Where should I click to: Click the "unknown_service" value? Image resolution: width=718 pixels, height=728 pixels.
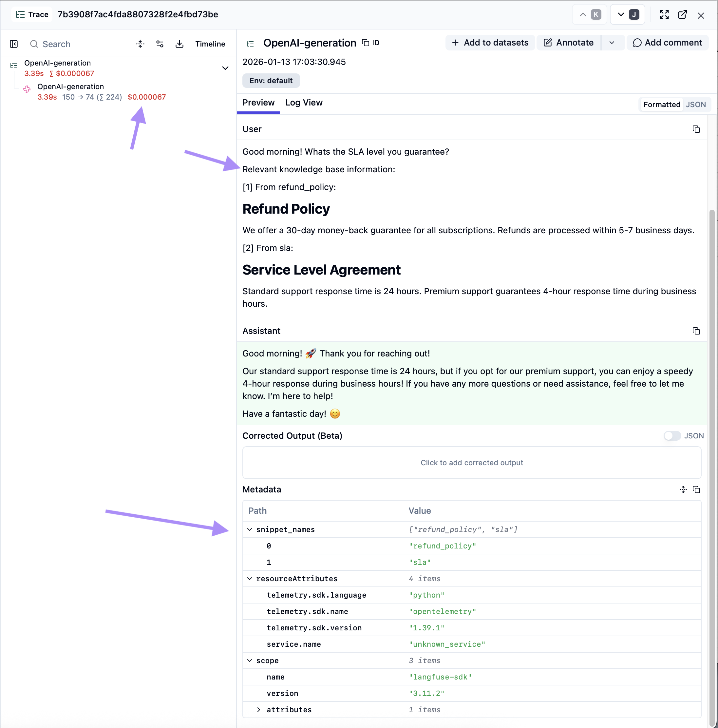447,644
